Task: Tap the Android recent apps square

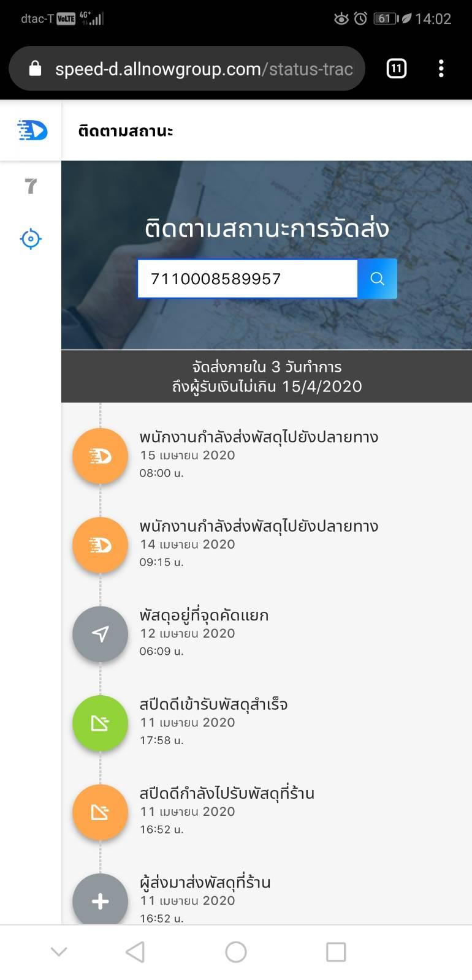Action: [336, 952]
